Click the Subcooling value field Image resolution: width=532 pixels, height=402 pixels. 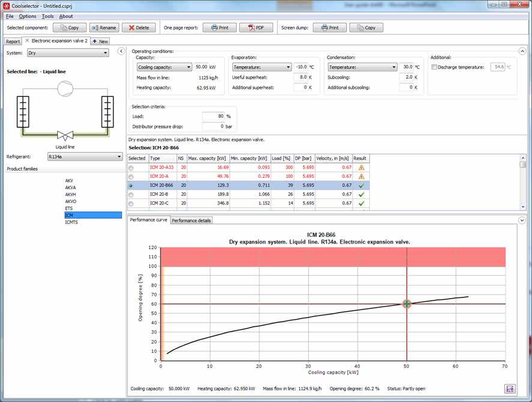pos(407,77)
